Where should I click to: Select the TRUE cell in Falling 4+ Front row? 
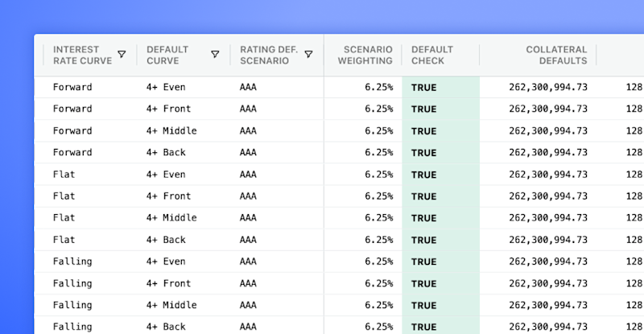440,283
